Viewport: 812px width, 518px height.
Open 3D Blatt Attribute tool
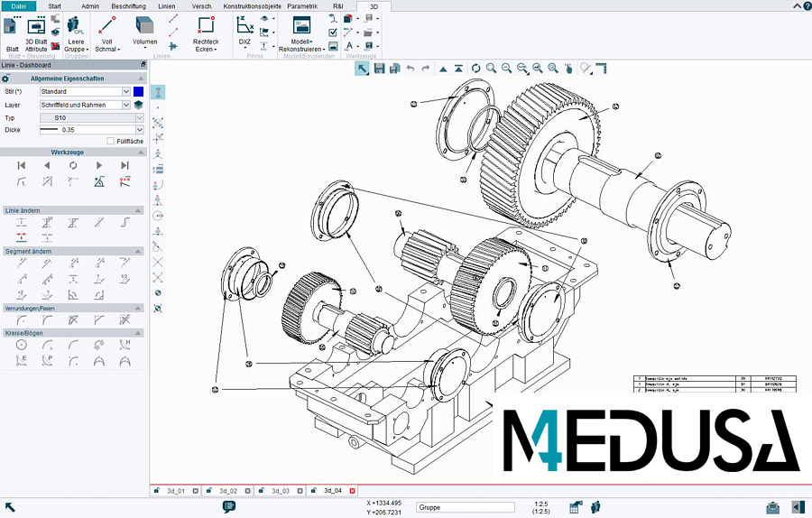[x=36, y=33]
